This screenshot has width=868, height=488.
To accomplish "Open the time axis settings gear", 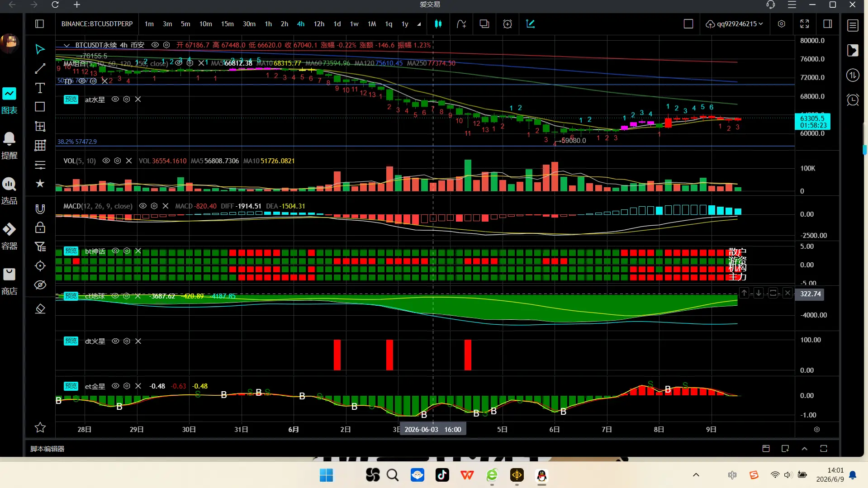I will 816,429.
